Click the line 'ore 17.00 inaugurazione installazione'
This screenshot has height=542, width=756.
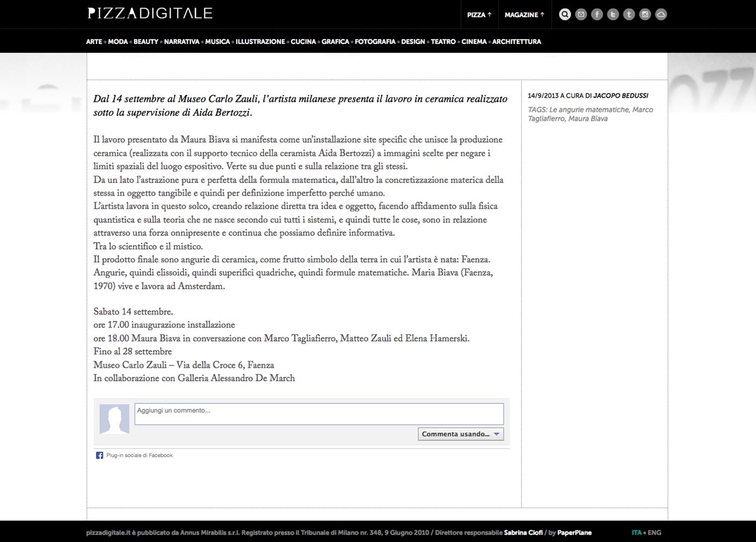[x=164, y=325]
